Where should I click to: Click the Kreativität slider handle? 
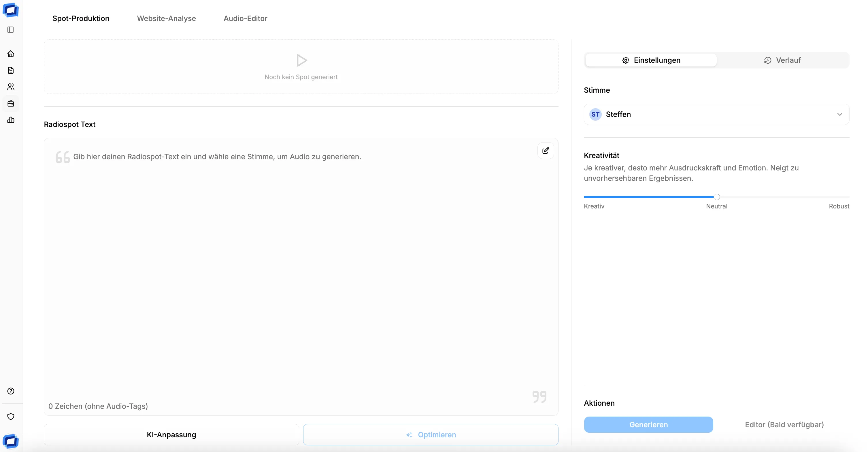point(717,197)
